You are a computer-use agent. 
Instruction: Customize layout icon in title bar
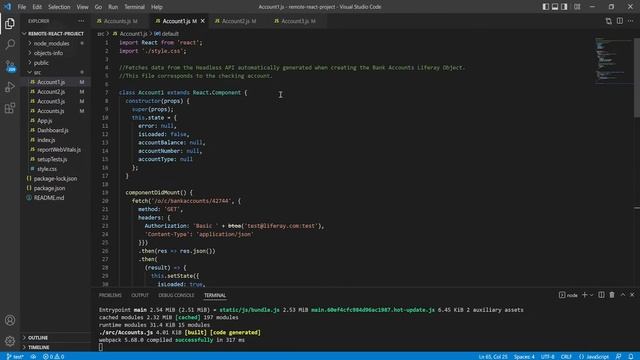[x=577, y=7]
